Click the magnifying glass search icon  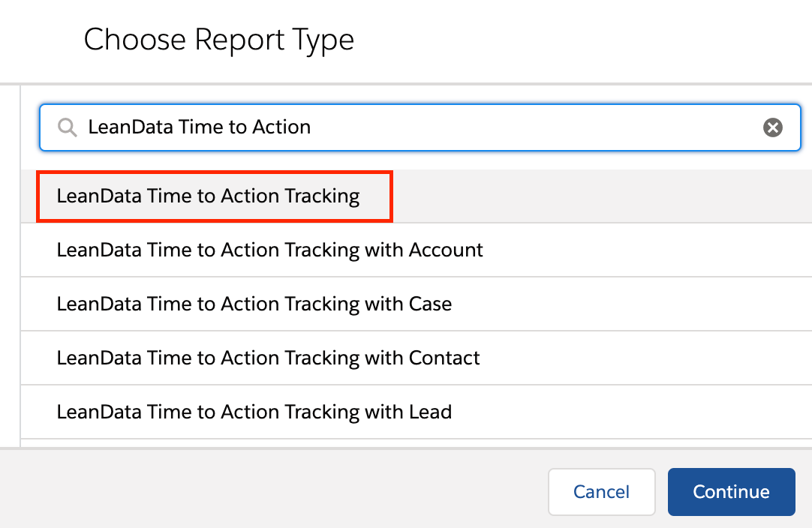click(68, 127)
